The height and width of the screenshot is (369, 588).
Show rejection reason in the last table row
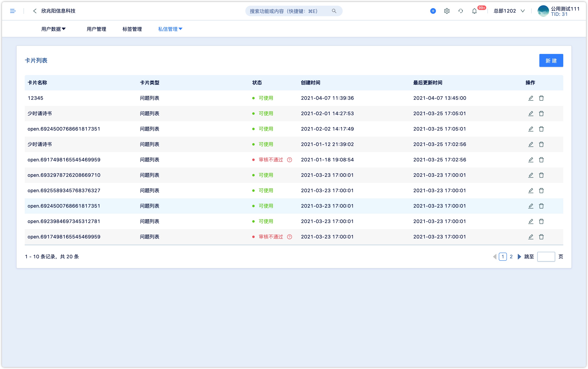pyautogui.click(x=290, y=237)
